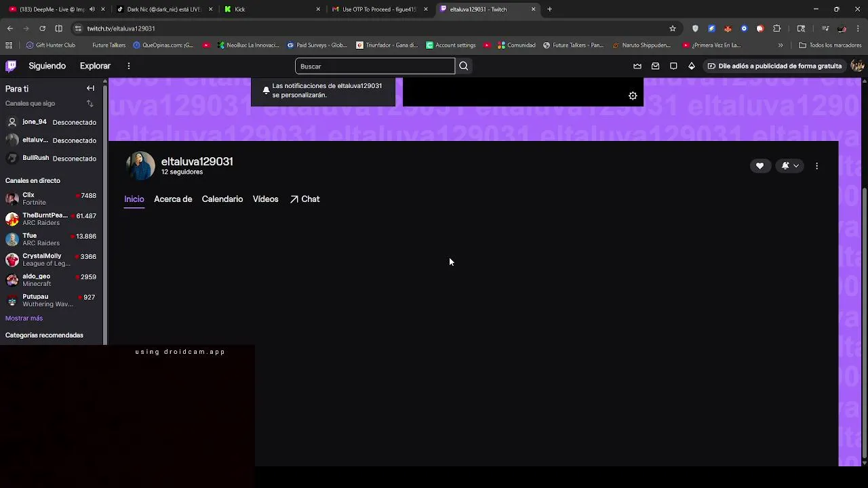This screenshot has width=868, height=488.
Task: Open Twitch notifications inbox icon
Action: (655, 66)
